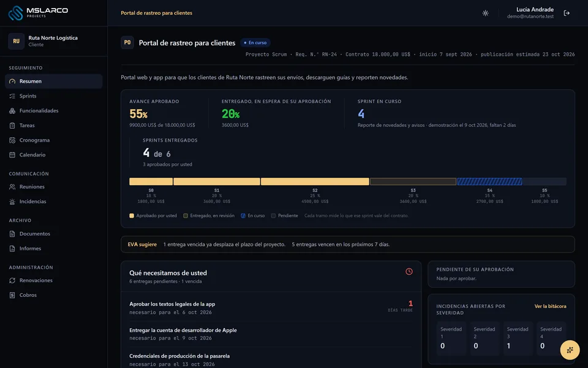Click the Cobros receipt icon
Viewport: 588px width, 368px height.
coord(12,295)
